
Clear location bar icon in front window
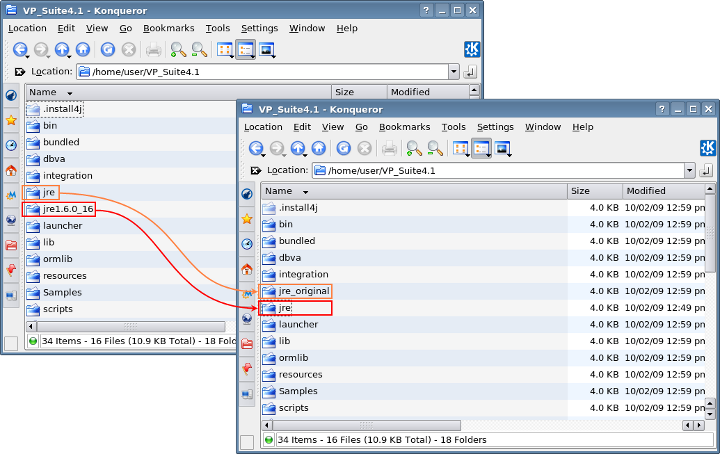tap(256, 171)
